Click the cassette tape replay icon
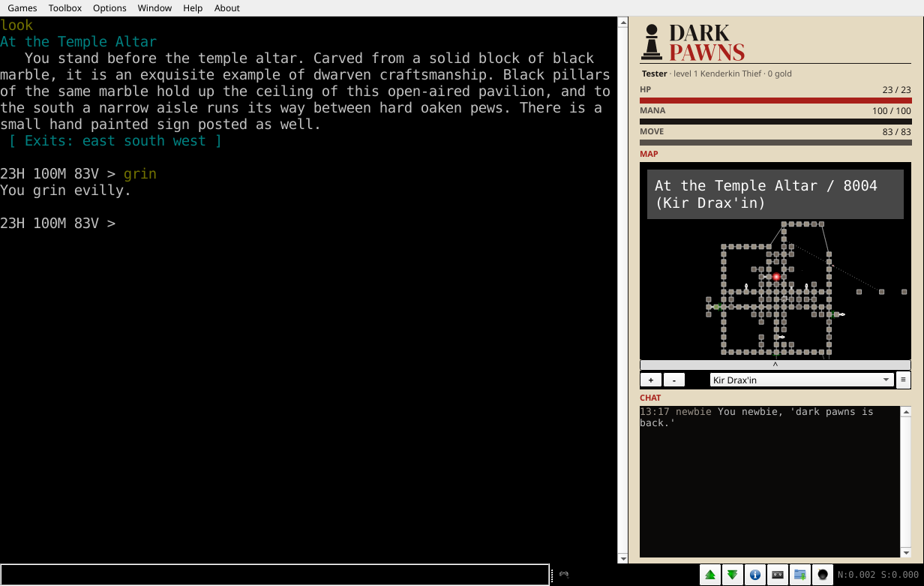Viewport: 924px width, 586px height. pos(778,575)
